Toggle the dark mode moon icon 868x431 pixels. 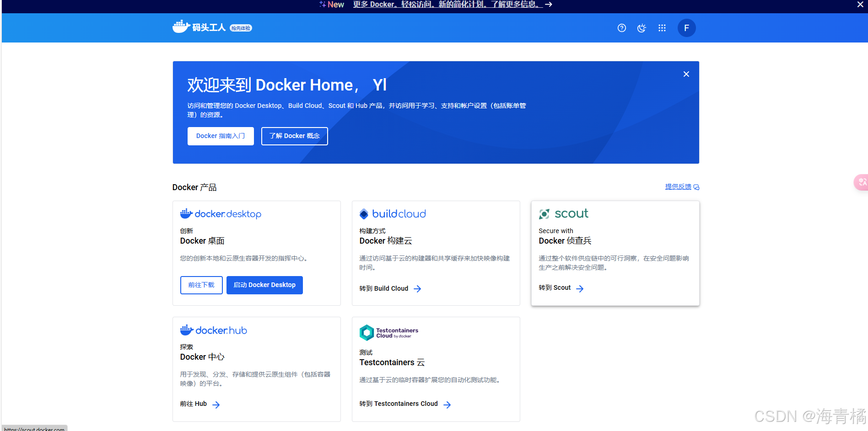pyautogui.click(x=642, y=28)
